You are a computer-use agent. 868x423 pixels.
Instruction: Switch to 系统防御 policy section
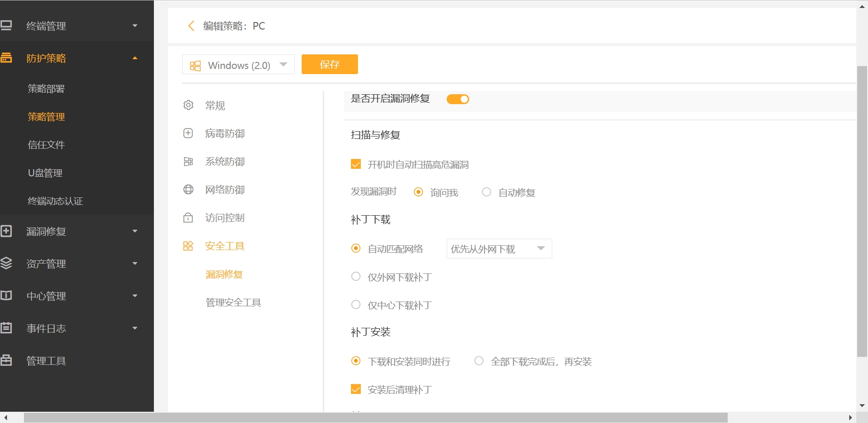[225, 162]
